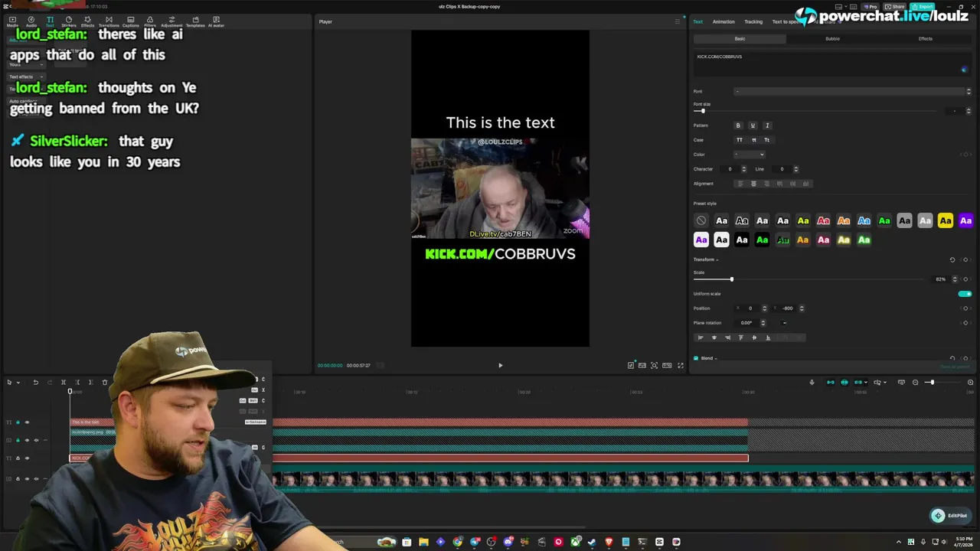Select the Basic sub-tab
This screenshot has height=551, width=980.
[740, 39]
